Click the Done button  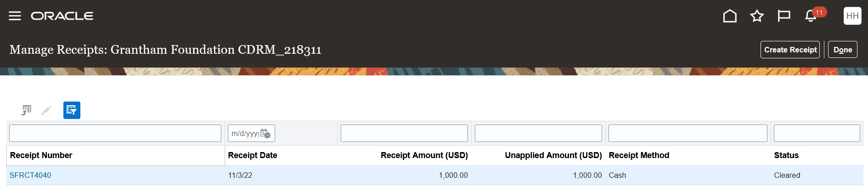click(x=842, y=50)
